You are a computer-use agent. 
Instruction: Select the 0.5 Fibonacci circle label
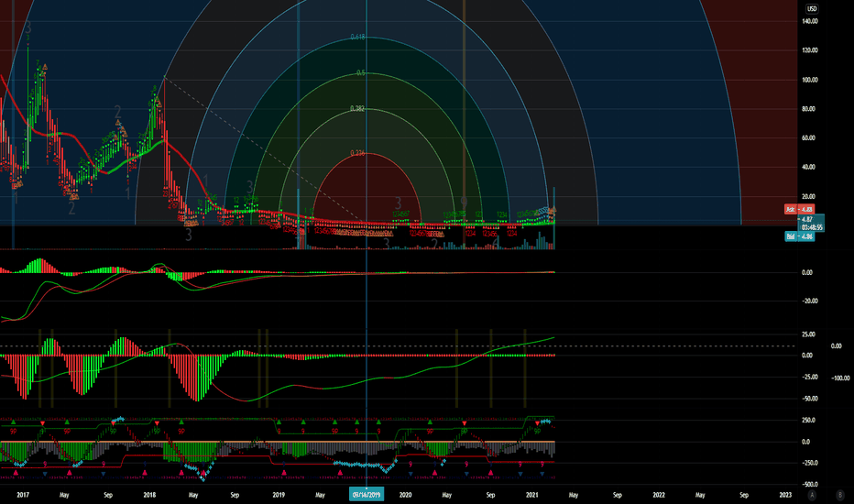360,73
